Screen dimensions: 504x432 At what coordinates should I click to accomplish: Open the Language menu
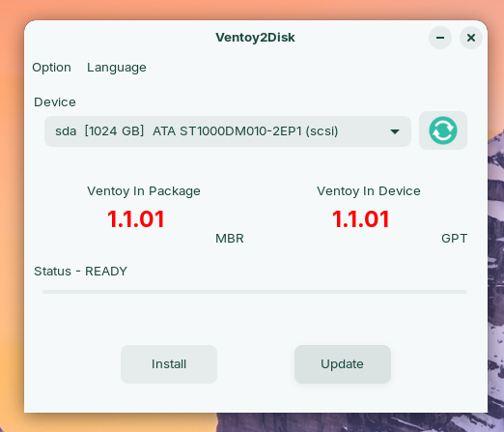pos(117,68)
